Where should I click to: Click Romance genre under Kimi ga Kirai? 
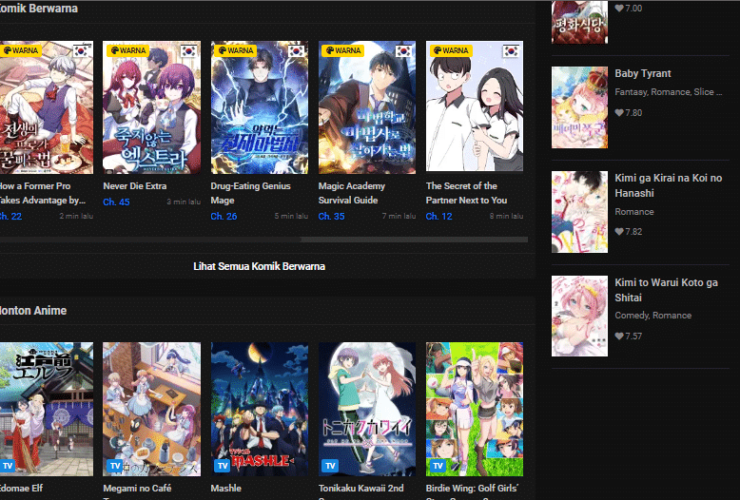[x=634, y=212]
